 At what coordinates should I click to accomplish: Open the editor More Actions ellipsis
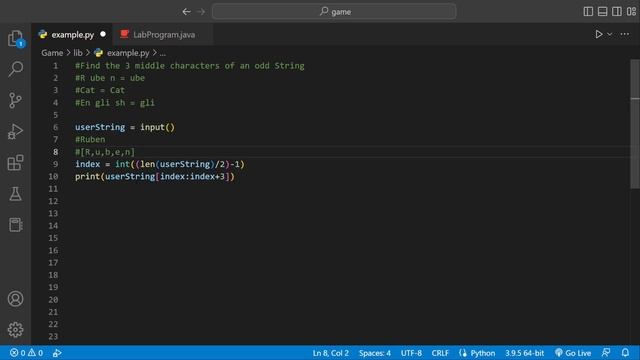tap(624, 34)
